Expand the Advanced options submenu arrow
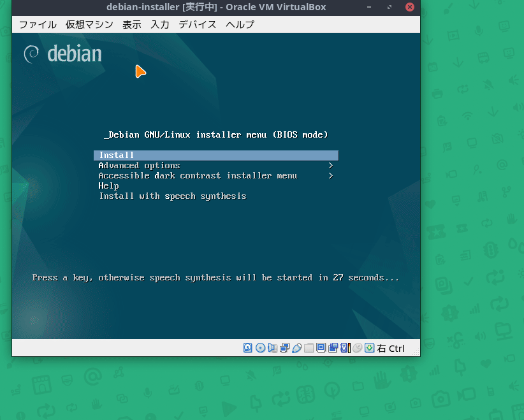The image size is (524, 420). (330, 166)
